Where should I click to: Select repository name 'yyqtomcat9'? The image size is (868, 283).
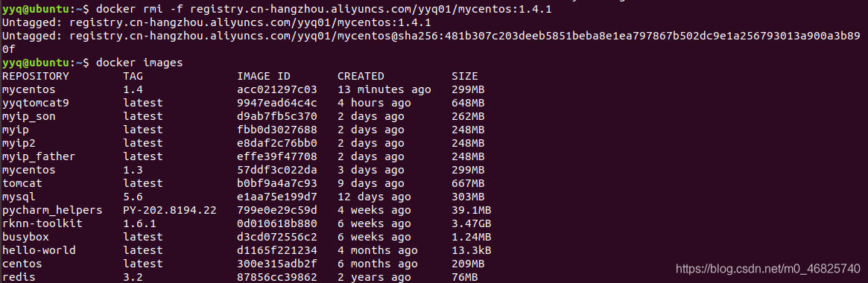[x=36, y=103]
